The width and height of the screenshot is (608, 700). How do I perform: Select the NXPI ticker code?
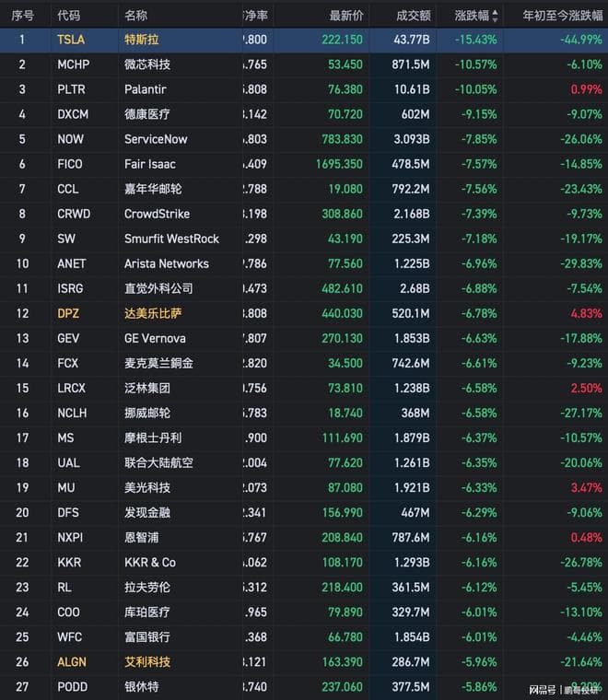[x=70, y=538]
